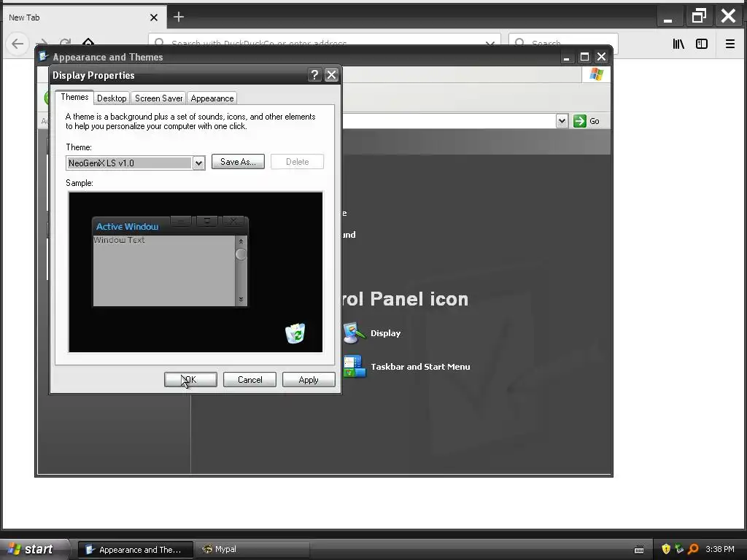Apply the selected theme

pos(309,379)
